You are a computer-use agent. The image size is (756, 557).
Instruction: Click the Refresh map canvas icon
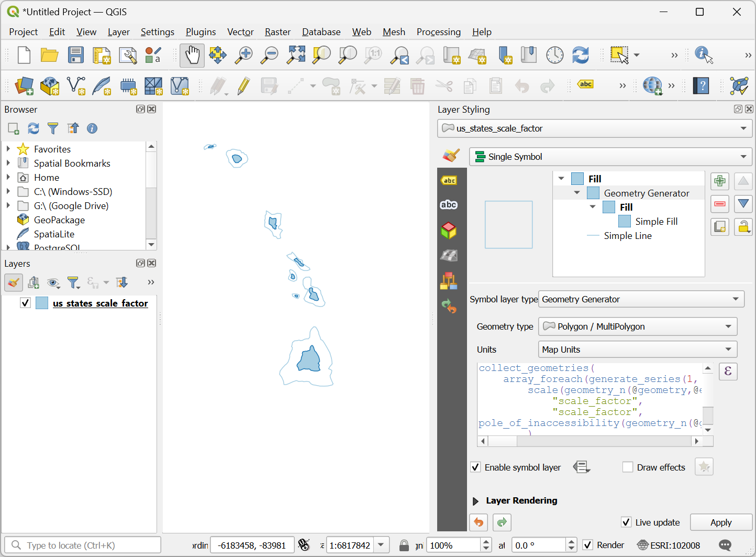coord(580,55)
